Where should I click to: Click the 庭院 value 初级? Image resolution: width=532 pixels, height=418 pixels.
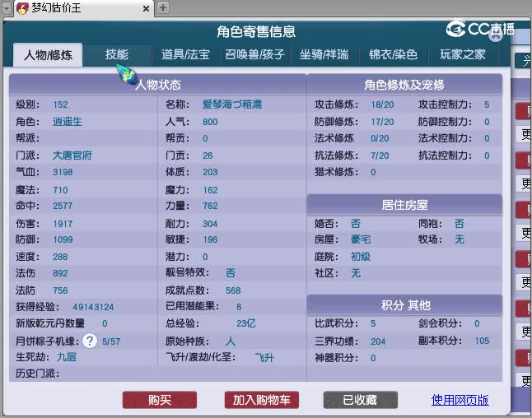(x=361, y=257)
